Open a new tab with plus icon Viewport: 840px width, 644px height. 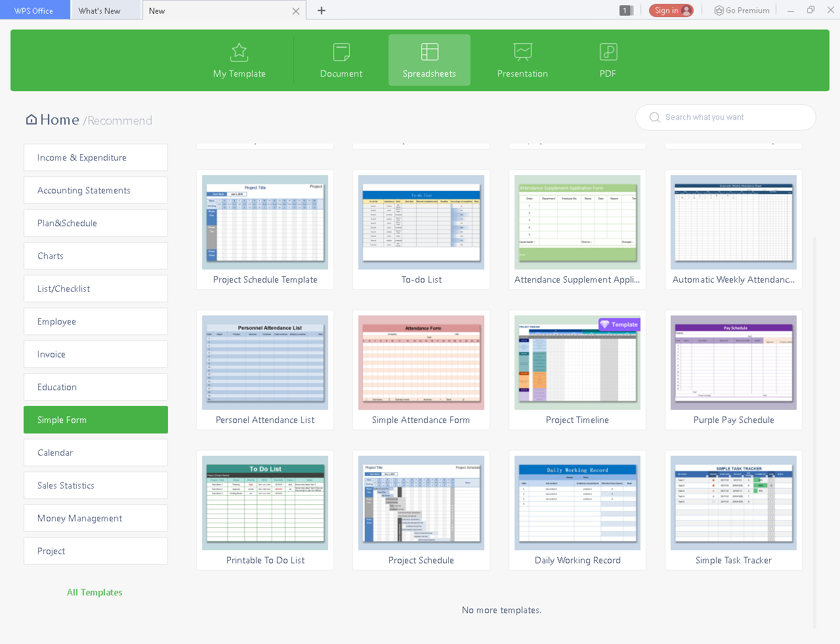point(322,10)
